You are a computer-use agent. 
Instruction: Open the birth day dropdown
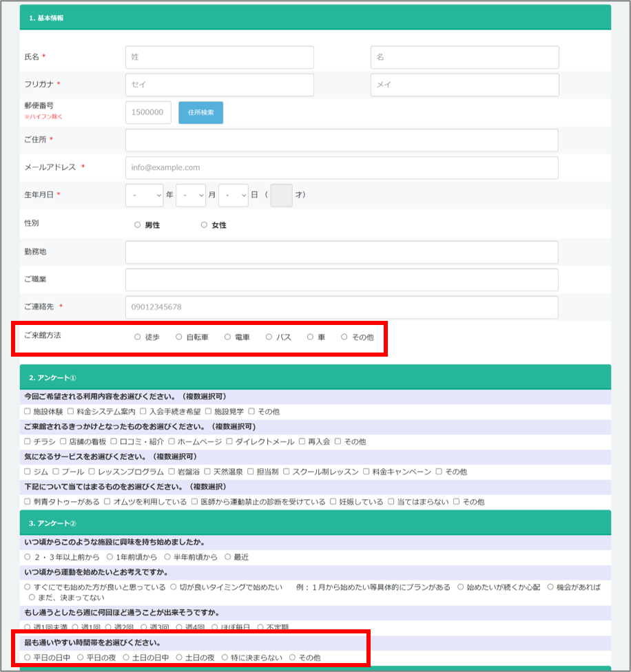pos(233,196)
